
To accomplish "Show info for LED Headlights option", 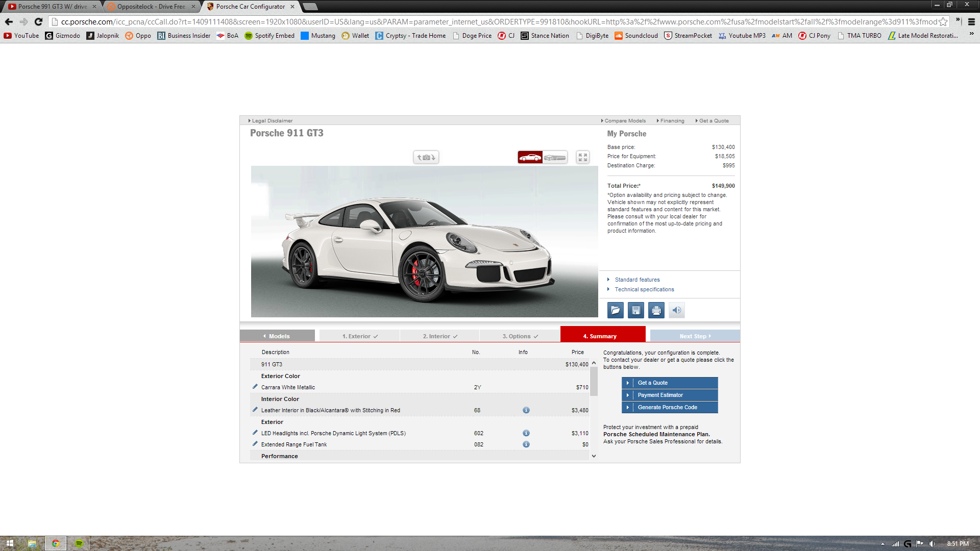I will point(526,433).
